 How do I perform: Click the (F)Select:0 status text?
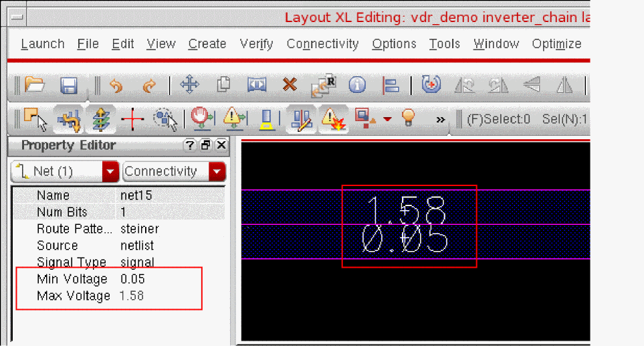point(499,119)
